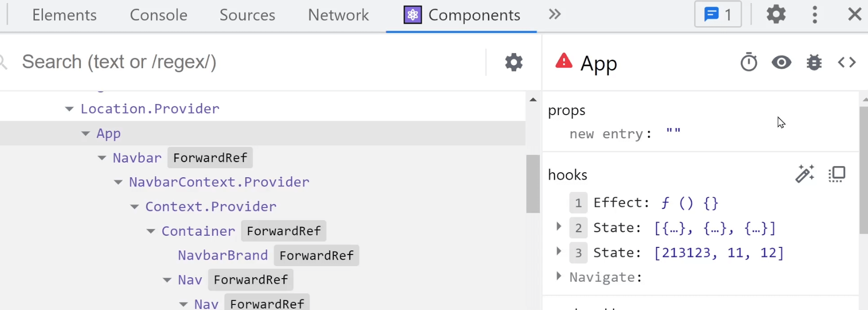The image size is (868, 310).
Task: Switch to the Console tab
Action: [x=158, y=15]
